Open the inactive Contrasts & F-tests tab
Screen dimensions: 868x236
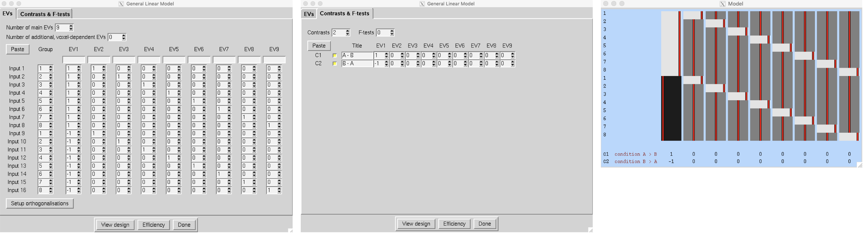pyautogui.click(x=45, y=14)
